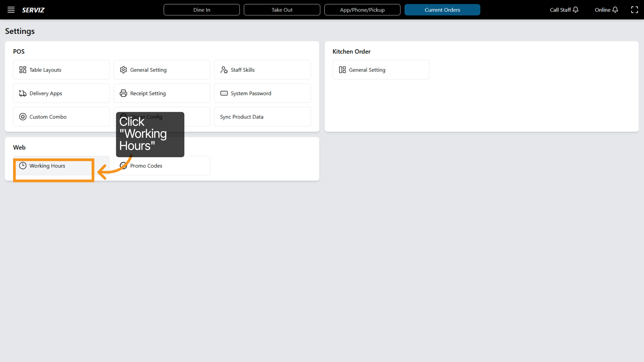This screenshot has width=644, height=362.
Task: Switch to the Dine In tab
Action: 202,10
